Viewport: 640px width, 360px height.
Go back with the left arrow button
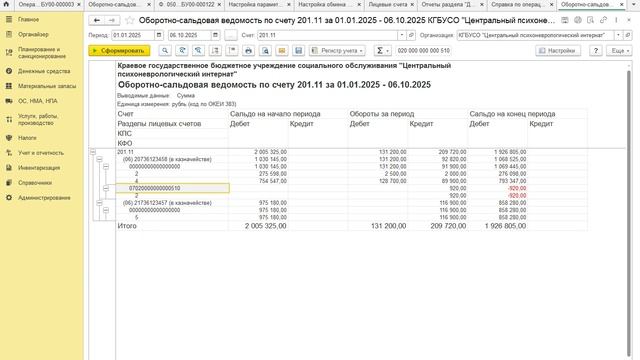[97, 20]
